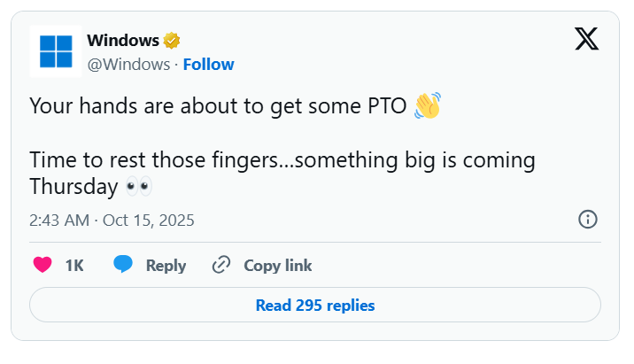Screen dimensions: 634x364
Task: Click the blue reply bubble icon
Action: click(123, 265)
